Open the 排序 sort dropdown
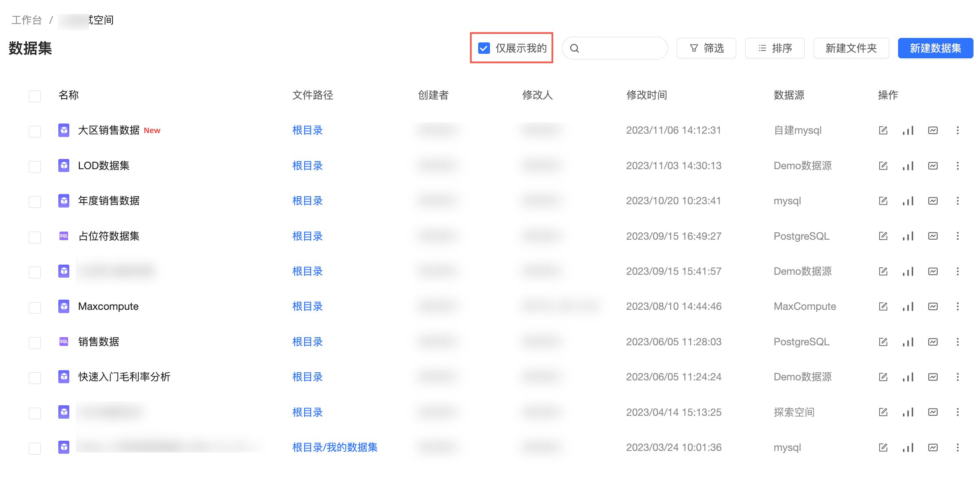 [x=775, y=48]
